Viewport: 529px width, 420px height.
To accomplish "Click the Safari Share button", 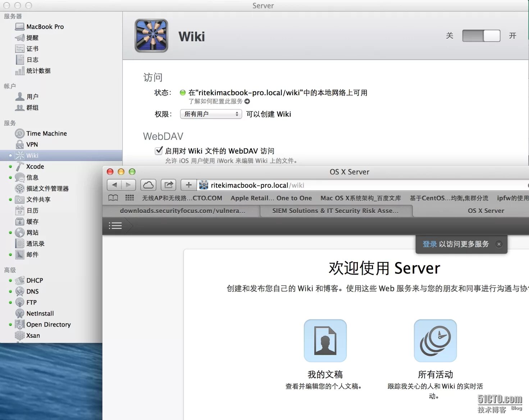I will click(168, 185).
